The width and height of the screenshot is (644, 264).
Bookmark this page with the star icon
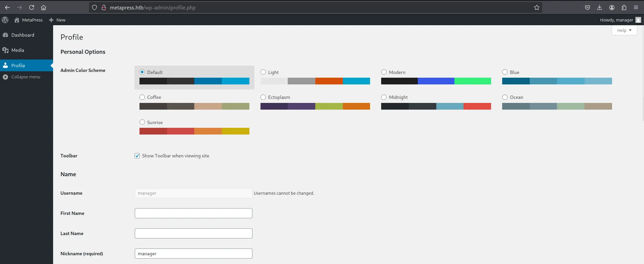pyautogui.click(x=536, y=7)
